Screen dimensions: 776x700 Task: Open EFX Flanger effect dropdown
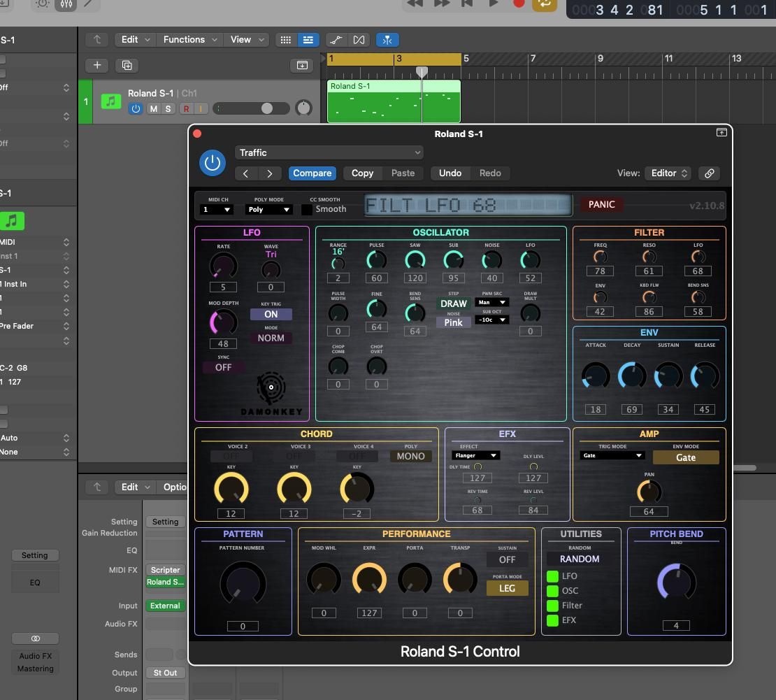tap(475, 455)
